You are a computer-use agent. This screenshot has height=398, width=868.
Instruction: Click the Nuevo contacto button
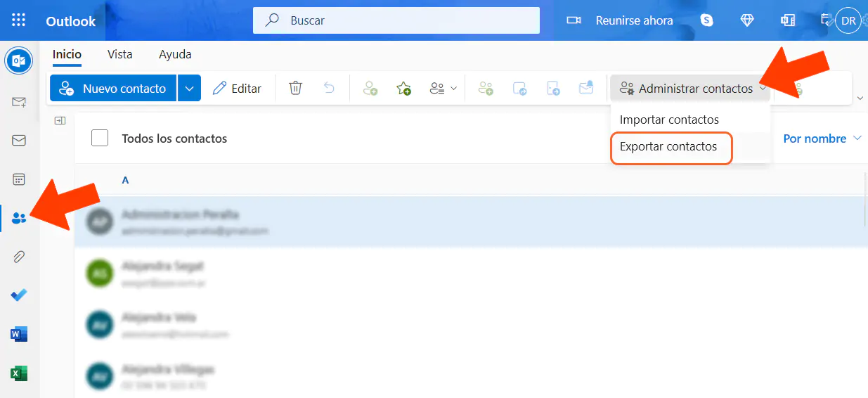113,89
